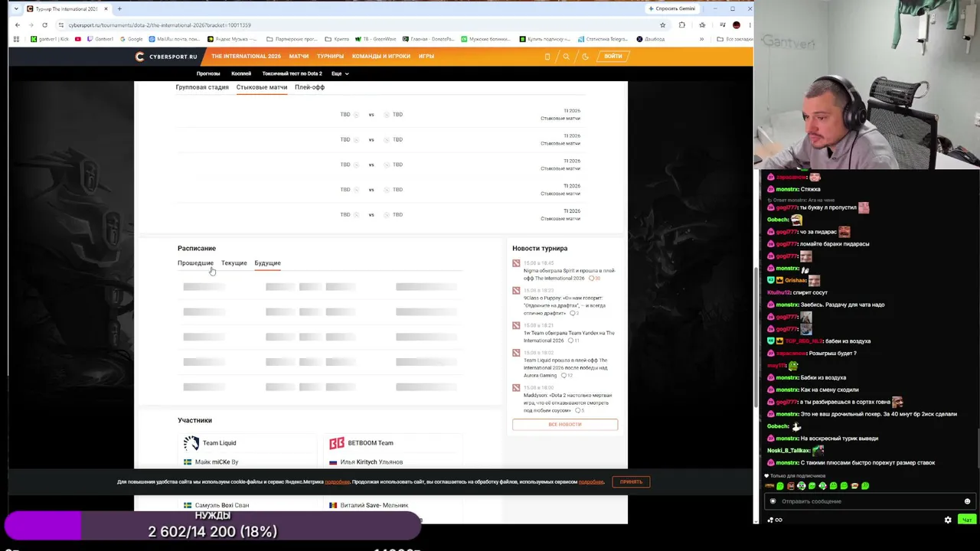Click the Cybersport.ru logo
The image size is (980, 551).
point(166,56)
